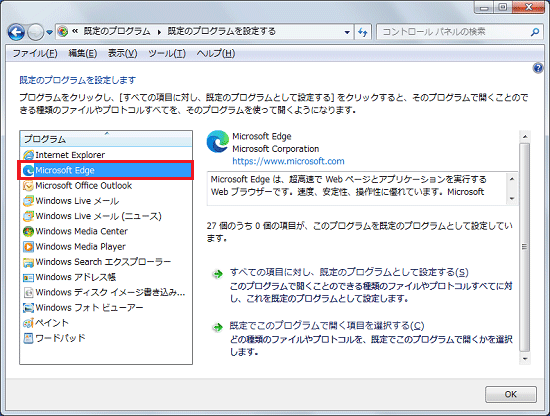Click the Windows Media Center icon
The image size is (550, 416).
tap(28, 231)
